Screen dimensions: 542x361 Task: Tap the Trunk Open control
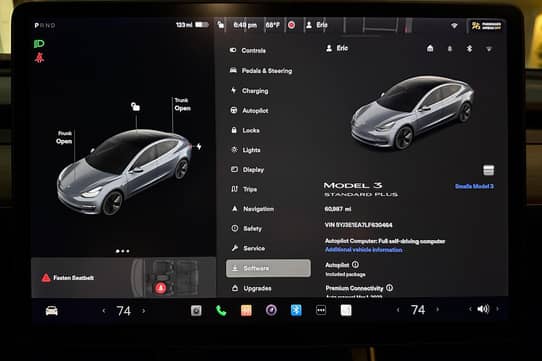[x=183, y=104]
